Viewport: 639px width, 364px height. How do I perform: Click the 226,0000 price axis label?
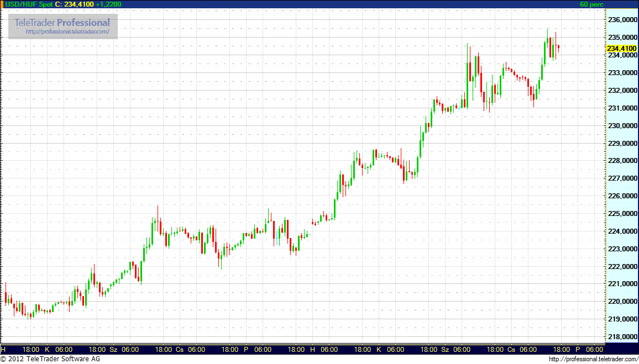tap(622, 196)
